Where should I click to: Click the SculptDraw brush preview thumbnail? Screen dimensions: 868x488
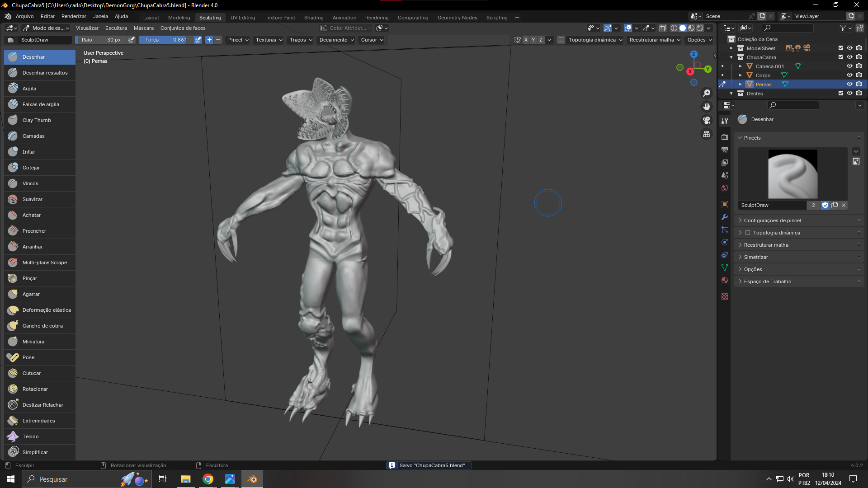793,174
